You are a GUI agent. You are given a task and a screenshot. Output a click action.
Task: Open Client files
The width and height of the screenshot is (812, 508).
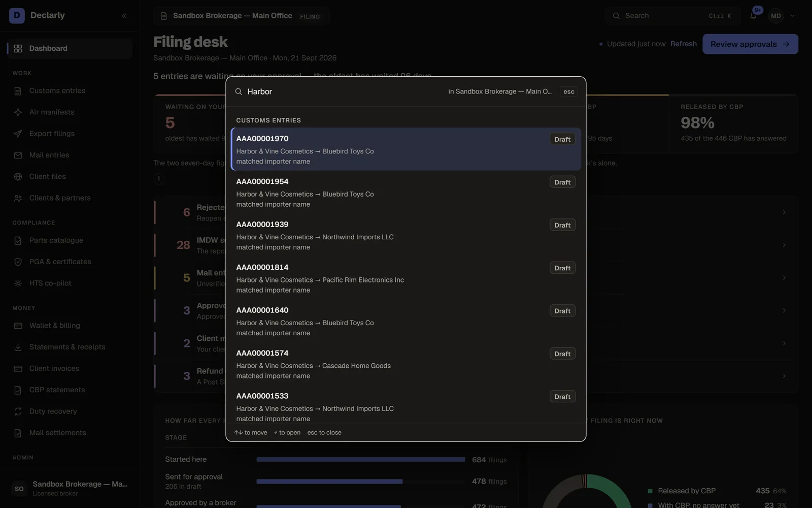coord(70,176)
